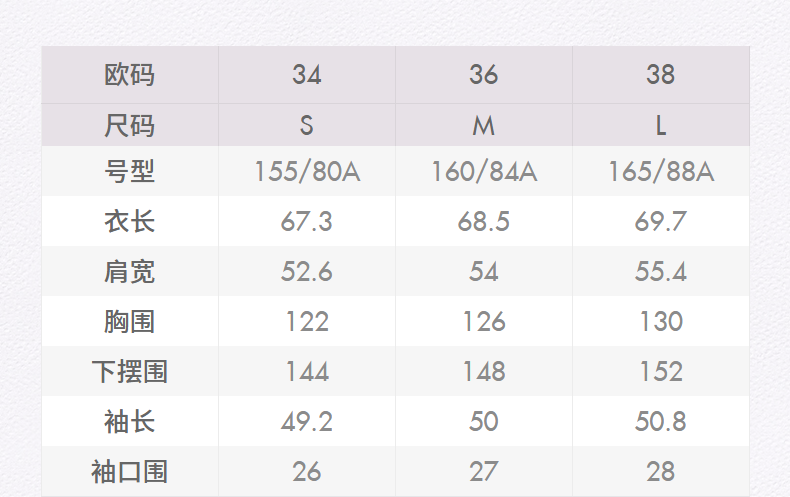Click the 165/88A value

(x=661, y=172)
